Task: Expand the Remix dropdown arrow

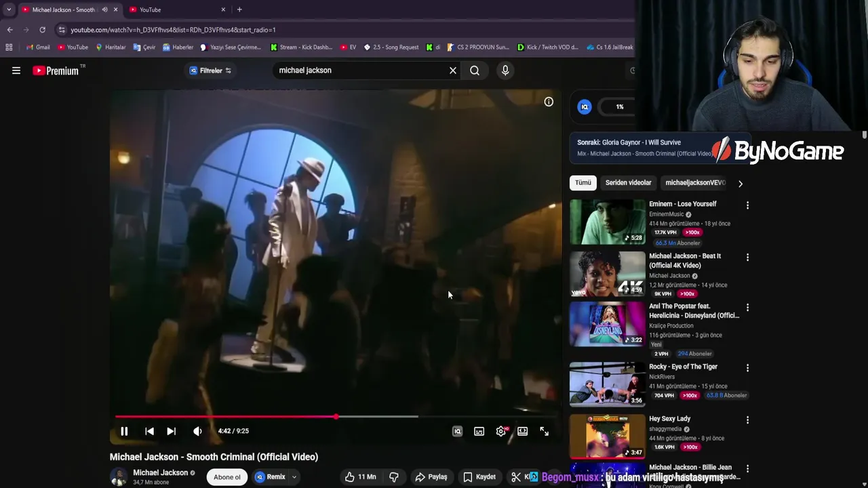Action: click(294, 477)
